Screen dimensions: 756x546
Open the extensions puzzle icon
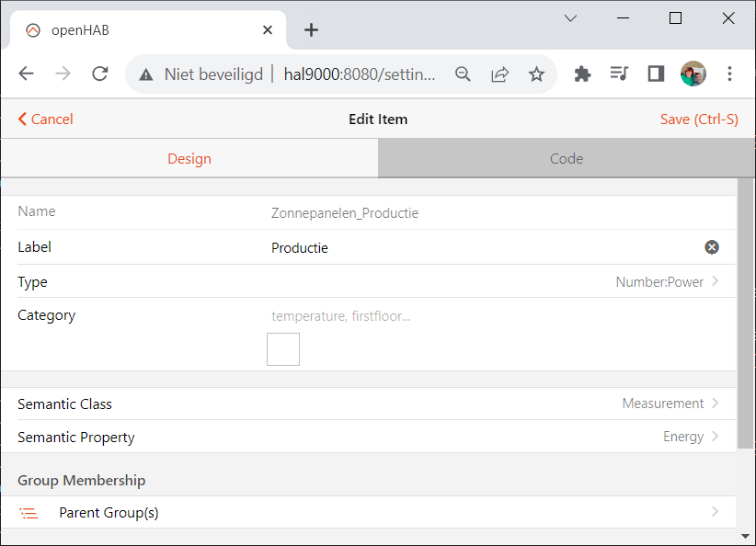(x=582, y=74)
